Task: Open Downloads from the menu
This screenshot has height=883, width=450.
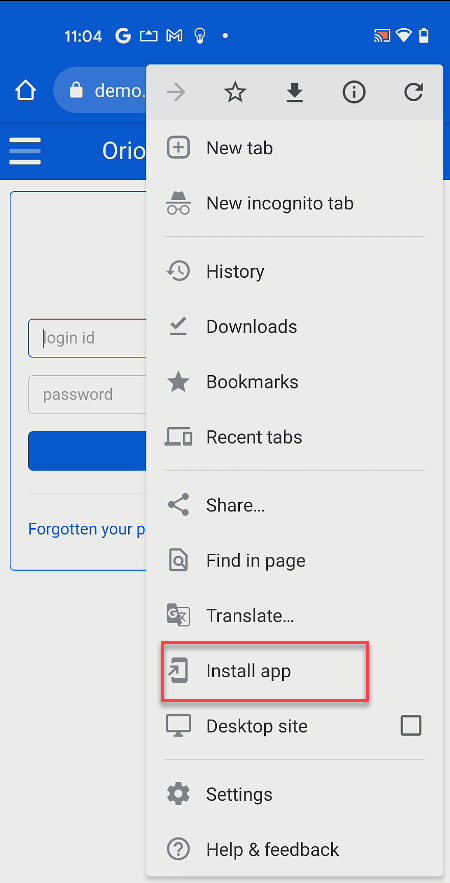Action: [295, 327]
